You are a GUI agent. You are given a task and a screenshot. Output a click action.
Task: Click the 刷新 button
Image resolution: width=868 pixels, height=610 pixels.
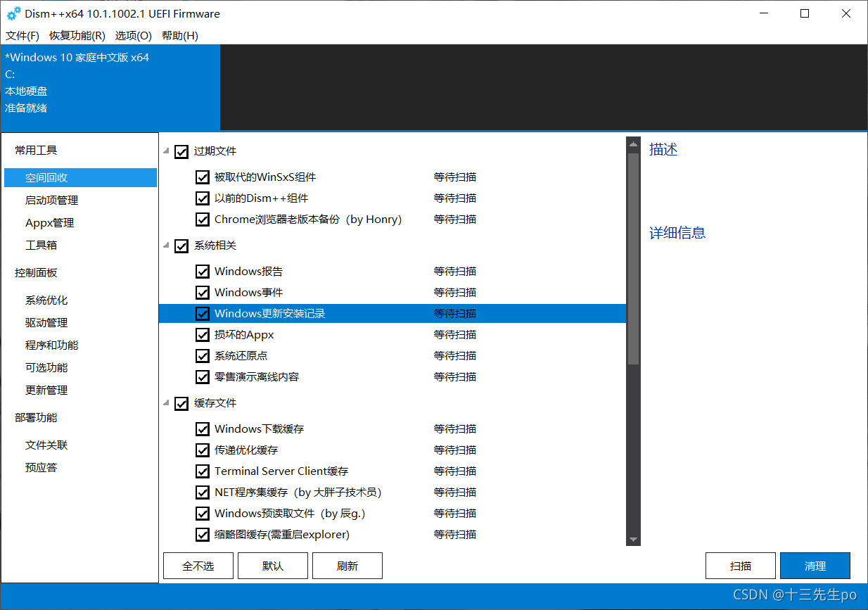pyautogui.click(x=347, y=566)
